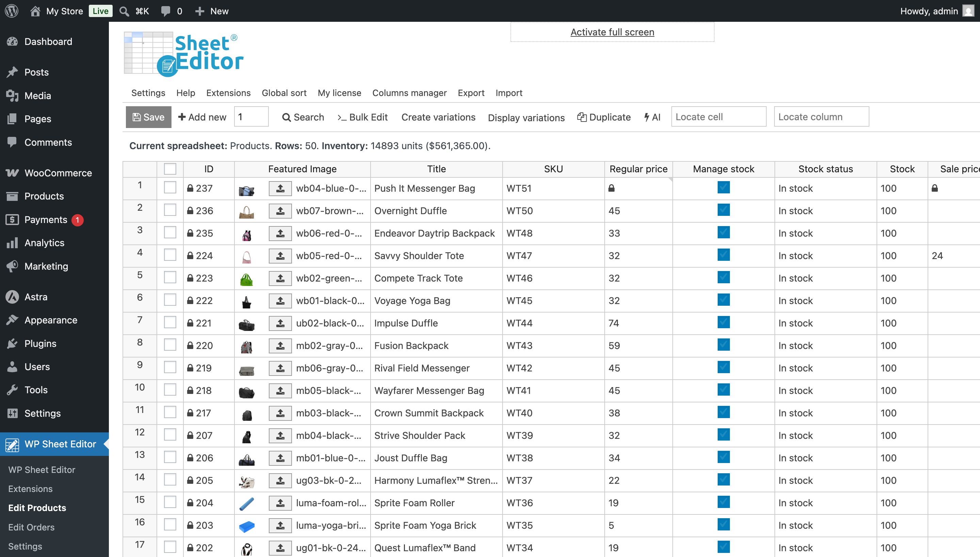This screenshot has width=980, height=557.
Task: Toggle Manage stock for Endeavor Daytrip Backpack
Action: 723,232
